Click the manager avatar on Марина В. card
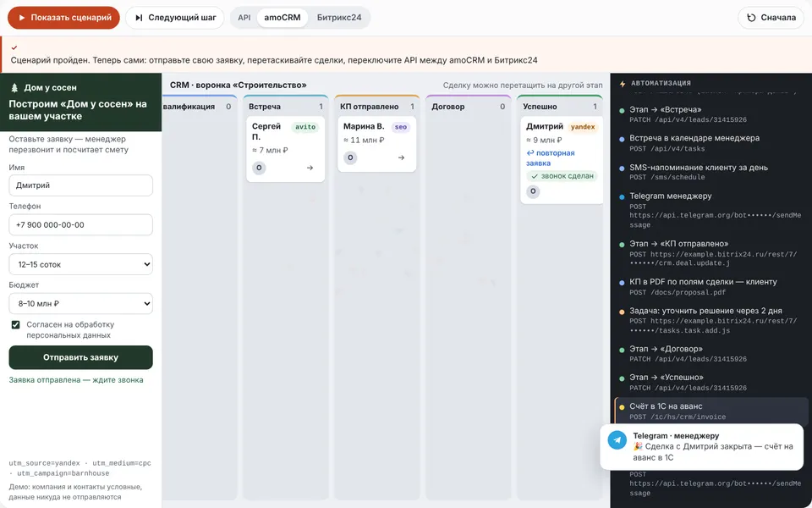This screenshot has width=812, height=508. (350, 157)
